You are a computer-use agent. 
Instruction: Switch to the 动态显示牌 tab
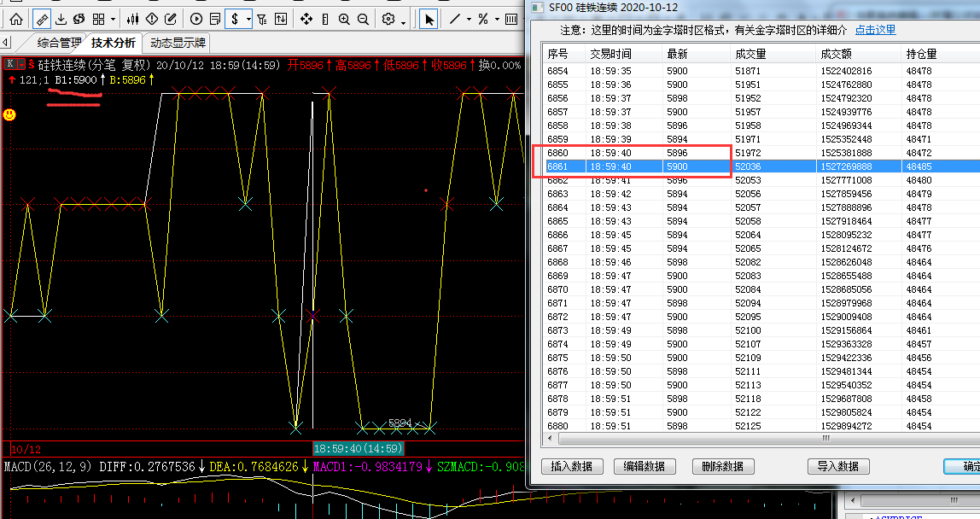coord(178,43)
